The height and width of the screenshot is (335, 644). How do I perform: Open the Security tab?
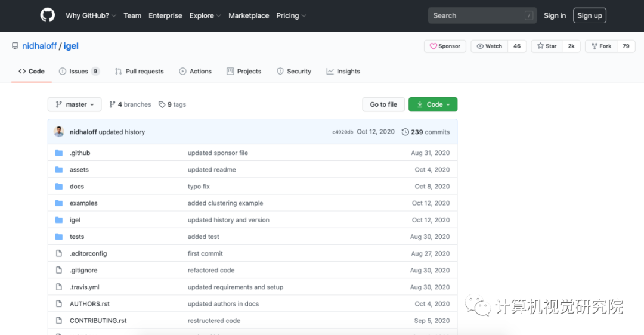294,71
